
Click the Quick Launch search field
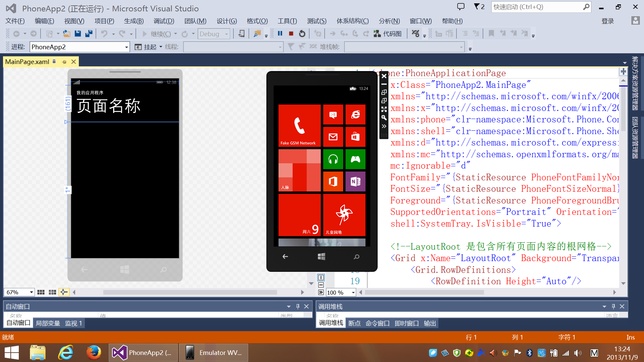[x=537, y=7]
